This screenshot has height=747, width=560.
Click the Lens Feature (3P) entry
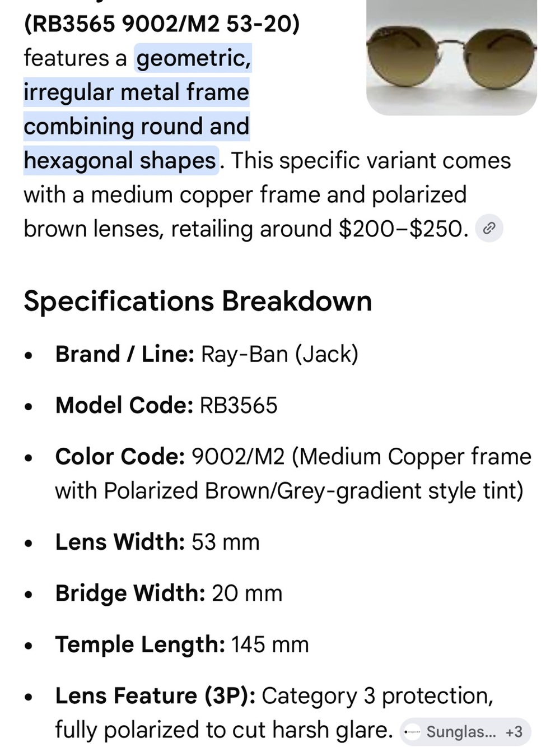(x=274, y=713)
